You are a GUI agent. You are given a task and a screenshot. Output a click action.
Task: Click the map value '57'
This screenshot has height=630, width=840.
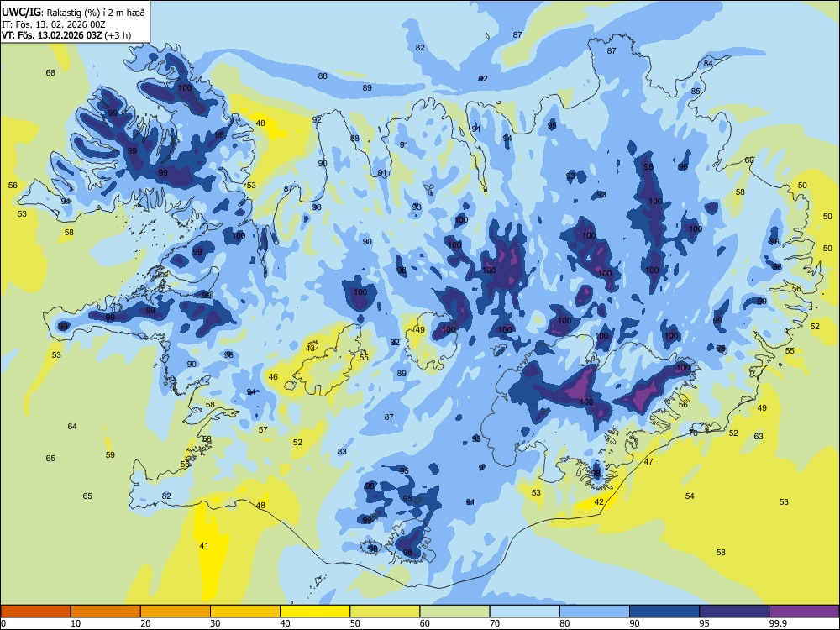point(263,429)
